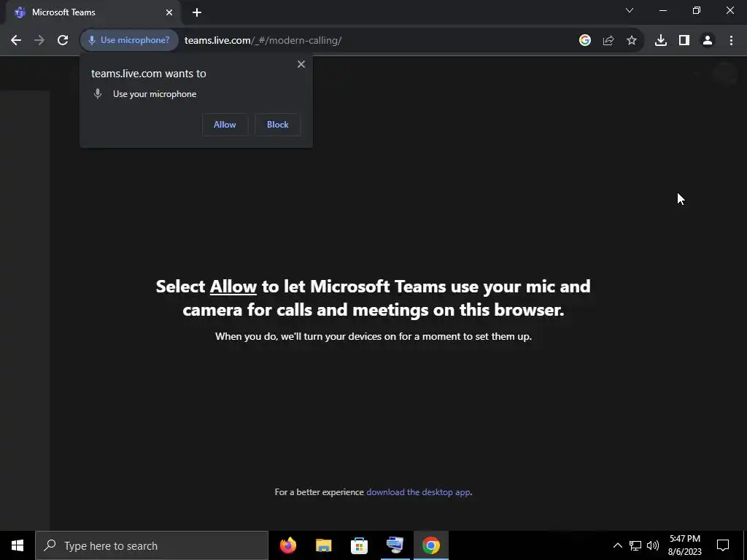Click the Type here to search box
The height and width of the screenshot is (560, 747).
152,545
